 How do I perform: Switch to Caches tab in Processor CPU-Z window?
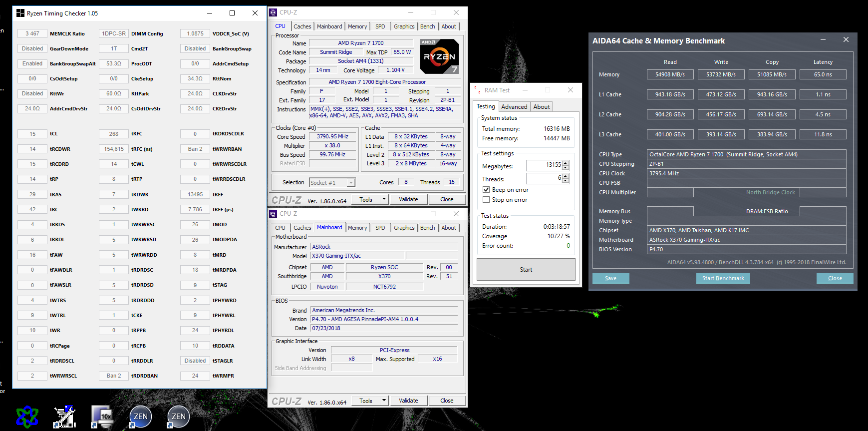pos(302,26)
